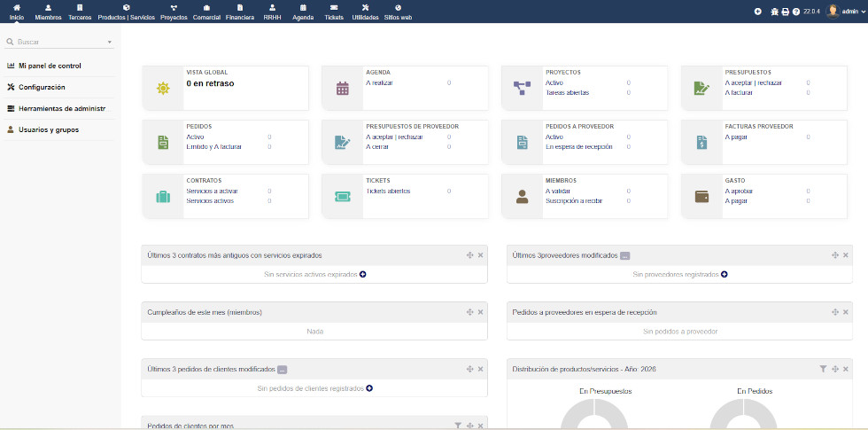
Task: Expand Últimos 3 pedidos de clientes ellipsis
Action: point(282,369)
